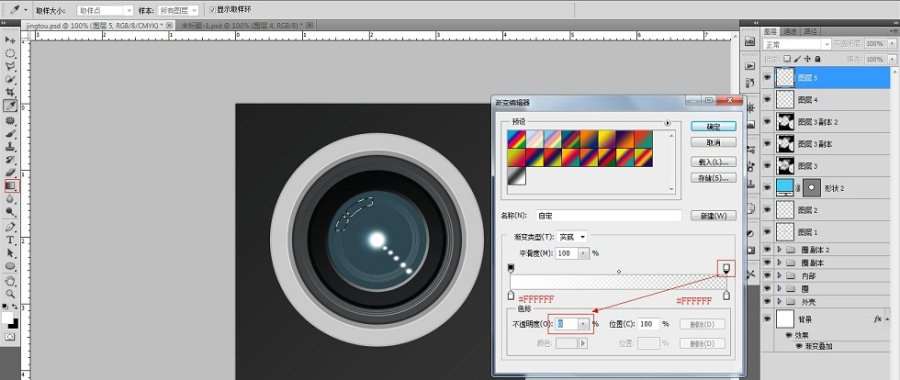Viewport: 900px width, 380px height.
Task: Select the Zoom tool
Action: pyautogui.click(x=10, y=294)
